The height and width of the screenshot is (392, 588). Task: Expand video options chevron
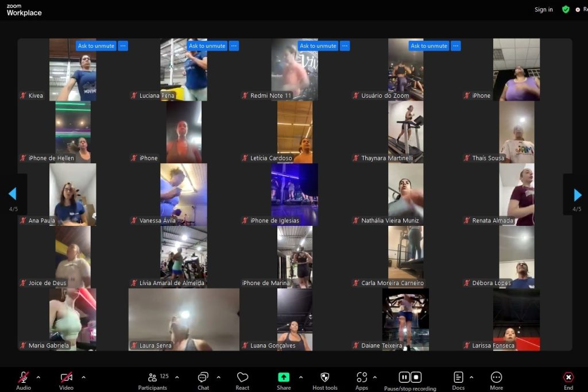coord(83,378)
